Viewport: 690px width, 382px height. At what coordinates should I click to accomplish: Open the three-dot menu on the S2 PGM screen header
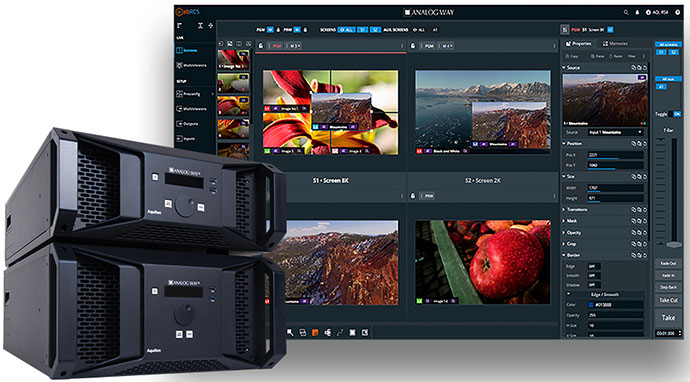[x=554, y=46]
